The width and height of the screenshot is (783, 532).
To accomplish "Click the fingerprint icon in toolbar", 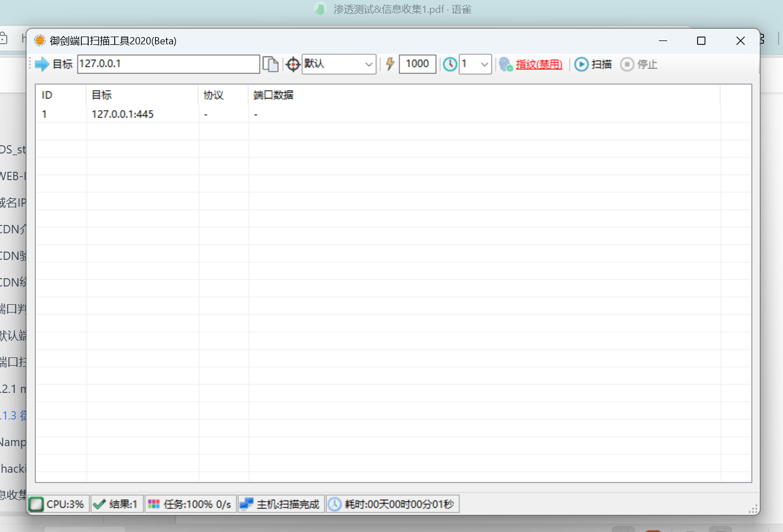I will [x=505, y=64].
